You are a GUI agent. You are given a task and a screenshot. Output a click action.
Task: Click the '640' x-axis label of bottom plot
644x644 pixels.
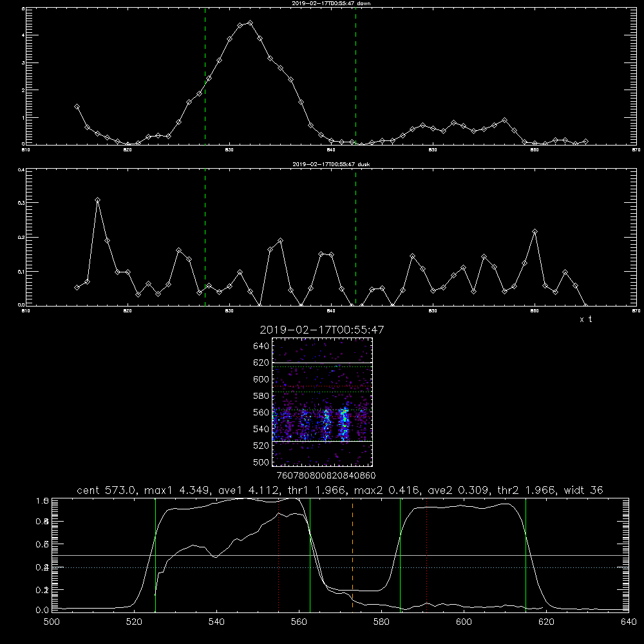tap(629, 622)
